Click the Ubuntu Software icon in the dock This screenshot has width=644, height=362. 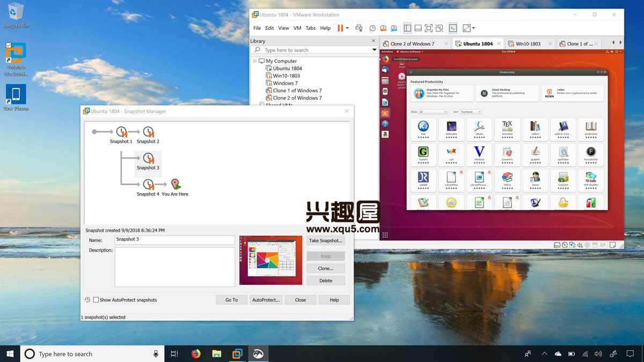[385, 113]
